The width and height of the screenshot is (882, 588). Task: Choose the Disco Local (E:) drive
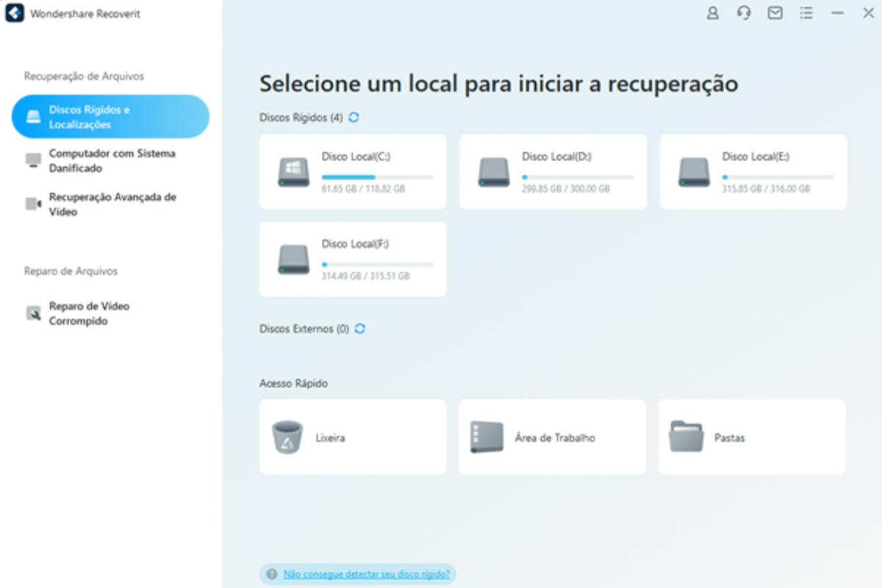tap(753, 171)
